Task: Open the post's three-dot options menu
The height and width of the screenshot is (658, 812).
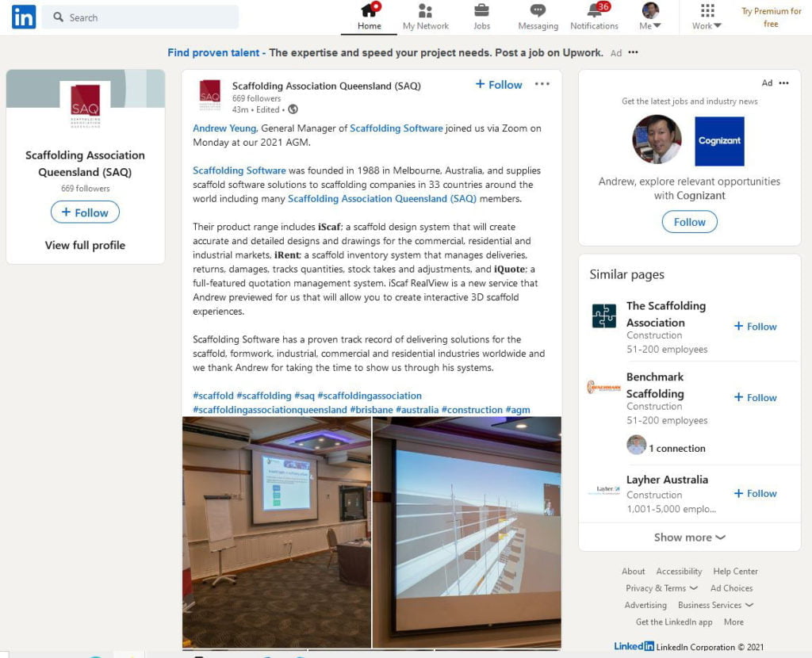Action: pyautogui.click(x=542, y=84)
